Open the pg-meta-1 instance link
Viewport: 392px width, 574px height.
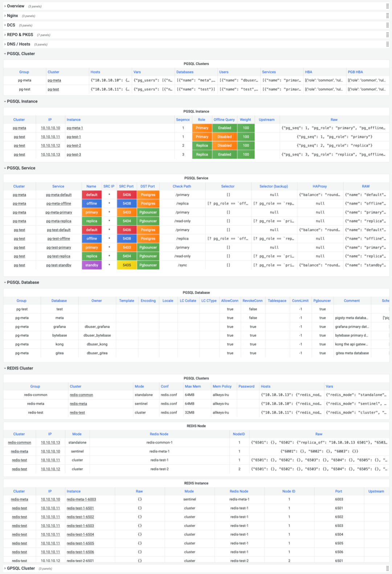[x=75, y=128]
